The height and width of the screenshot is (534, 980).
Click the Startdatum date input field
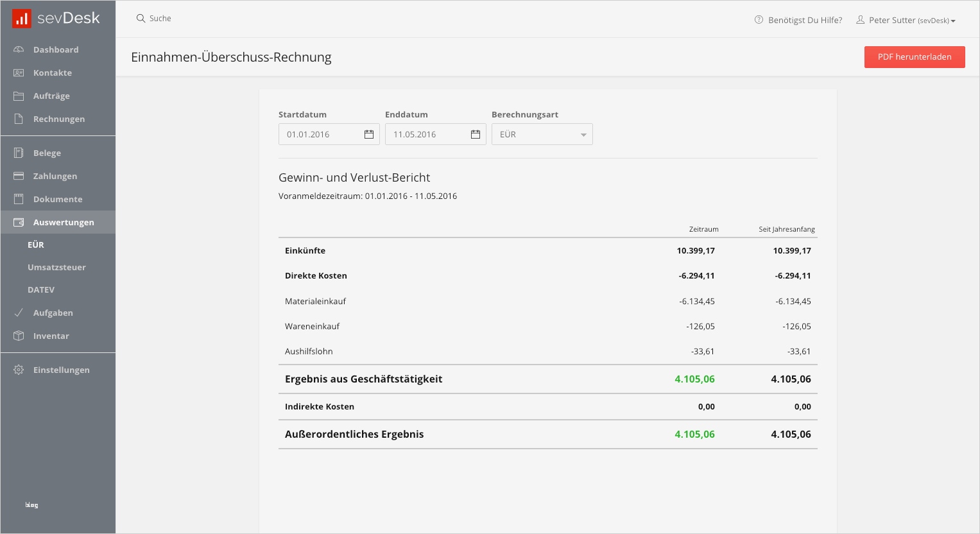[x=319, y=134]
